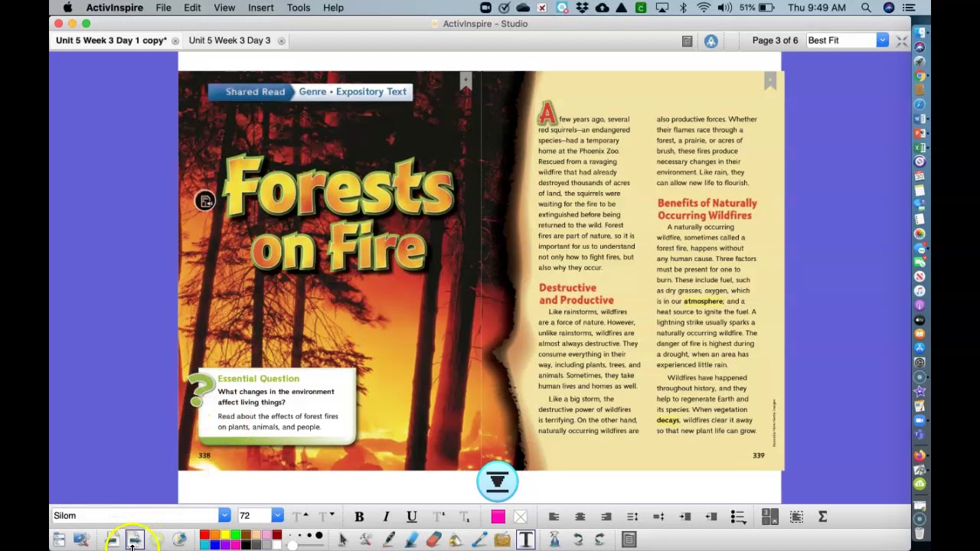This screenshot has width=980, height=551.
Task: Open the Insert menu
Action: tap(261, 8)
